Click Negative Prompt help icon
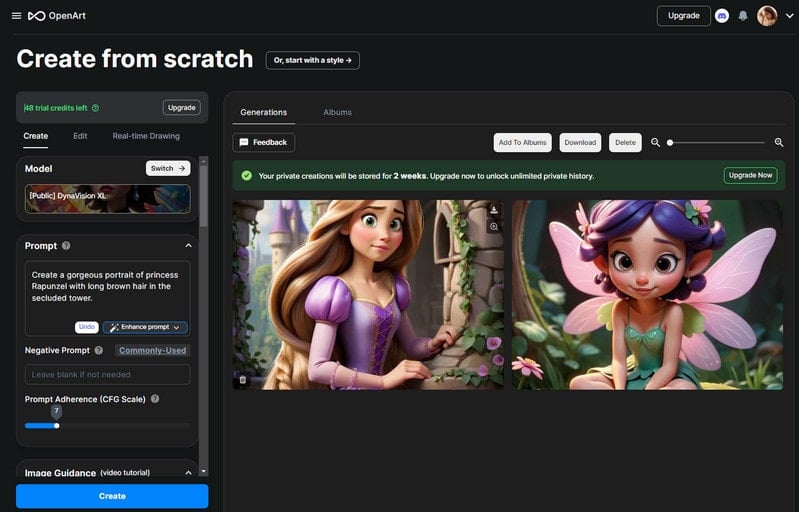Viewport: 799px width, 512px height. tap(99, 351)
